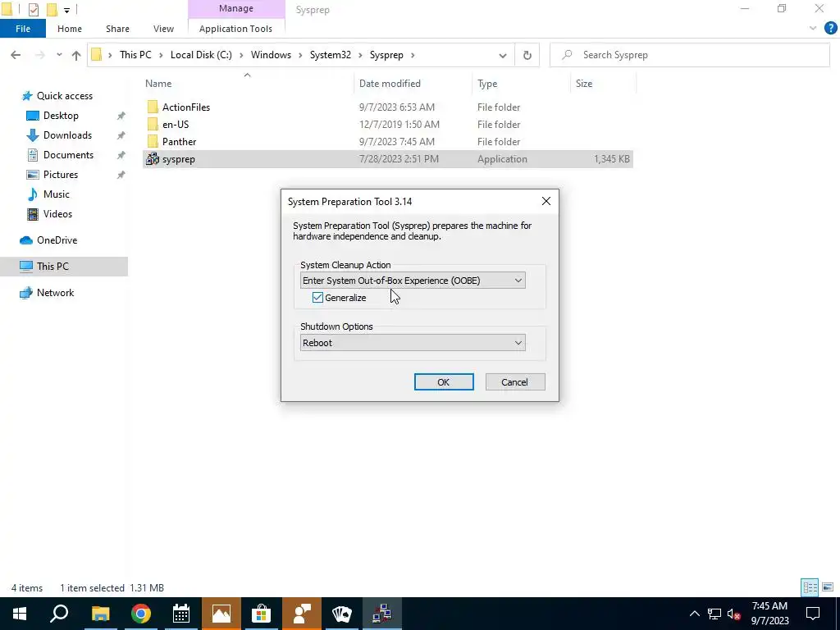Expand the ribbon with chevron
The width and height of the screenshot is (840, 630).
tap(813, 29)
